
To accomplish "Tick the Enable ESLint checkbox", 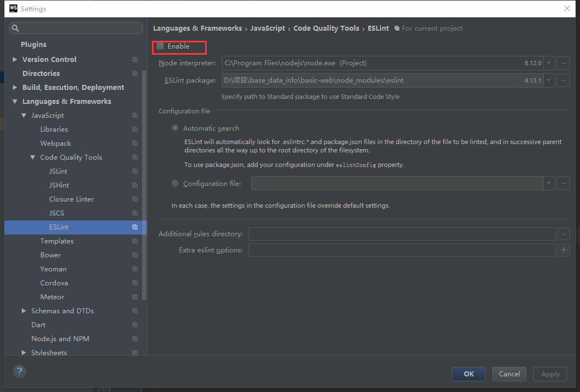I will 160,46.
